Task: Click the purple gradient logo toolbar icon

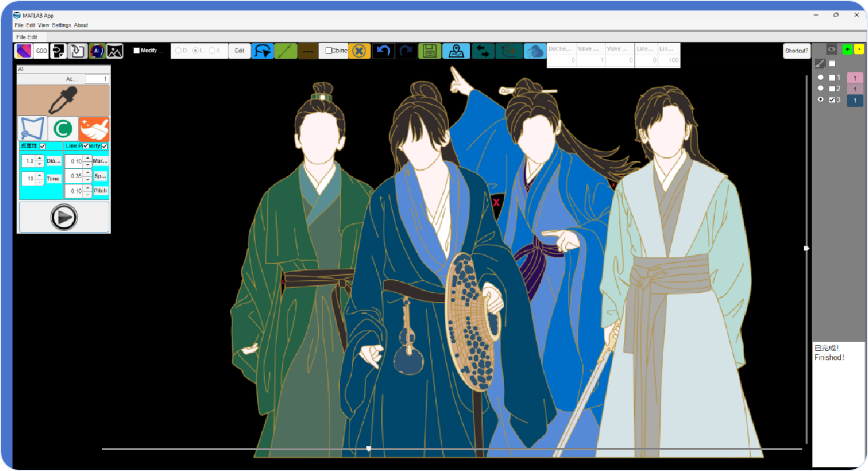Action: tap(24, 51)
